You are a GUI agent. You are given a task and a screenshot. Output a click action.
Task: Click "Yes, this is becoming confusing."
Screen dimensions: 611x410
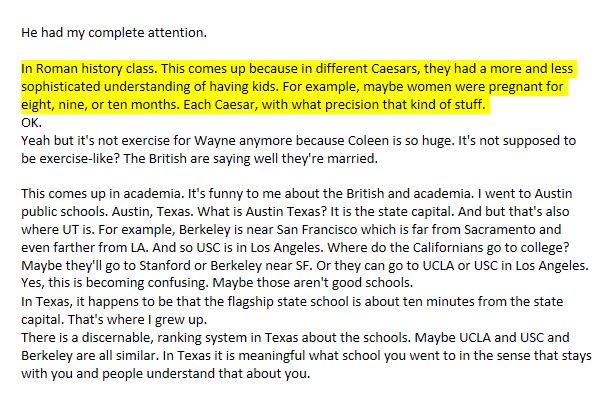pyautogui.click(x=115, y=283)
